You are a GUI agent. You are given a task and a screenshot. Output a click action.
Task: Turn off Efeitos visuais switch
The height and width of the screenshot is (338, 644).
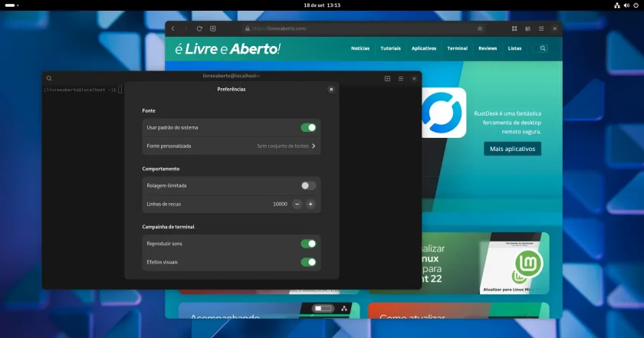(x=308, y=262)
